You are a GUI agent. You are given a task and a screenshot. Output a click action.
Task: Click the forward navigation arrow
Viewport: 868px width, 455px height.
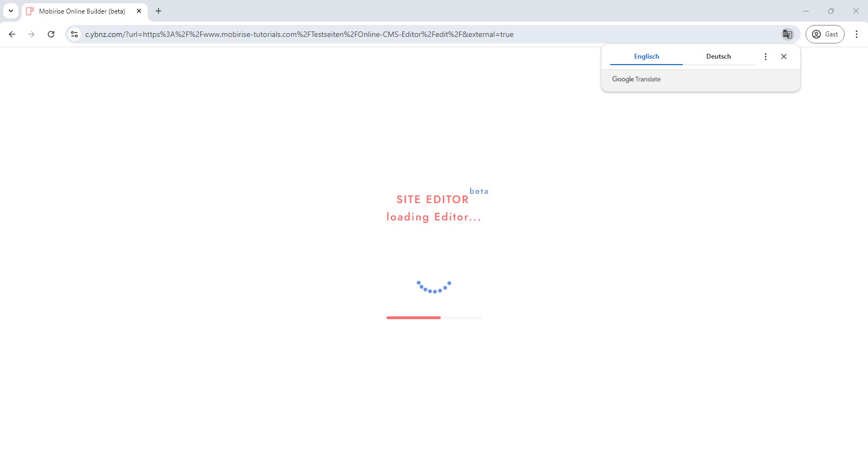point(31,34)
